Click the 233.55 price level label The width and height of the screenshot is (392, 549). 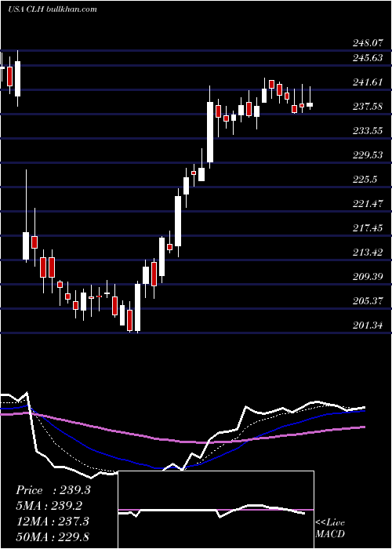[x=368, y=131]
